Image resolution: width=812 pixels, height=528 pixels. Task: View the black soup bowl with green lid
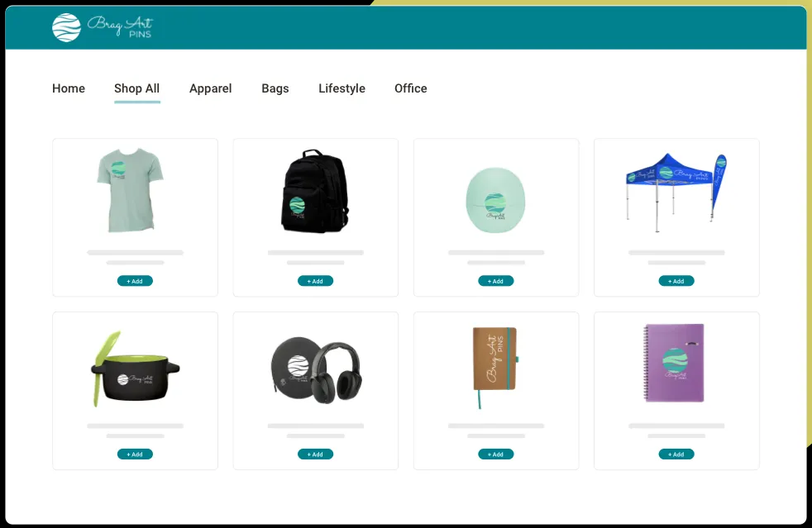click(135, 369)
